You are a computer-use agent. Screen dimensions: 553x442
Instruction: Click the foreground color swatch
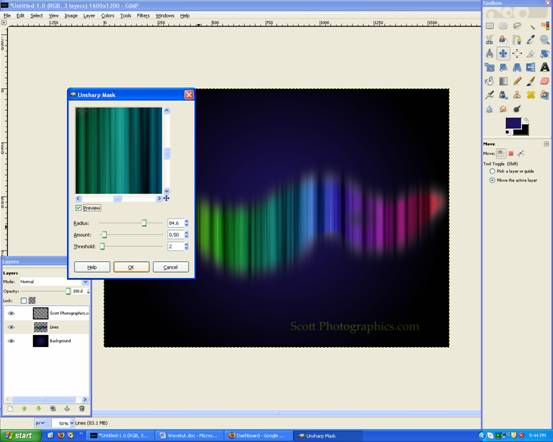tap(513, 123)
